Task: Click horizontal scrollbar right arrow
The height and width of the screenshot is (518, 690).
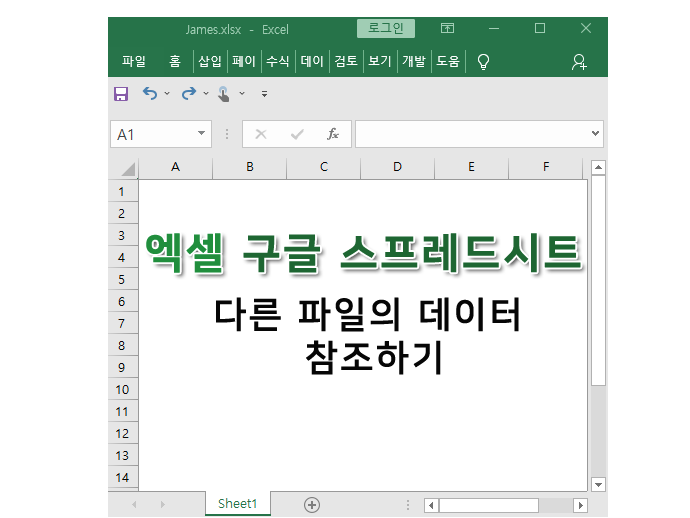Action: tap(581, 505)
